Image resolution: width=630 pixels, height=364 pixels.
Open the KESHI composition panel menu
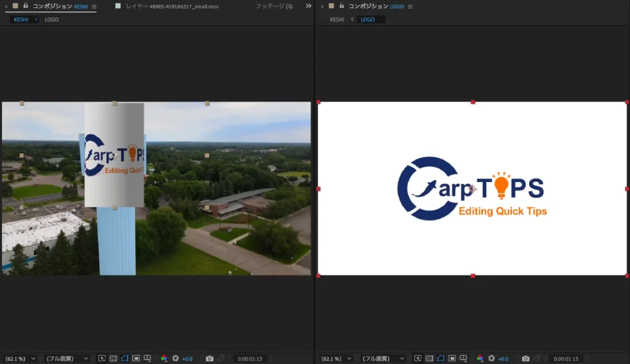click(94, 6)
